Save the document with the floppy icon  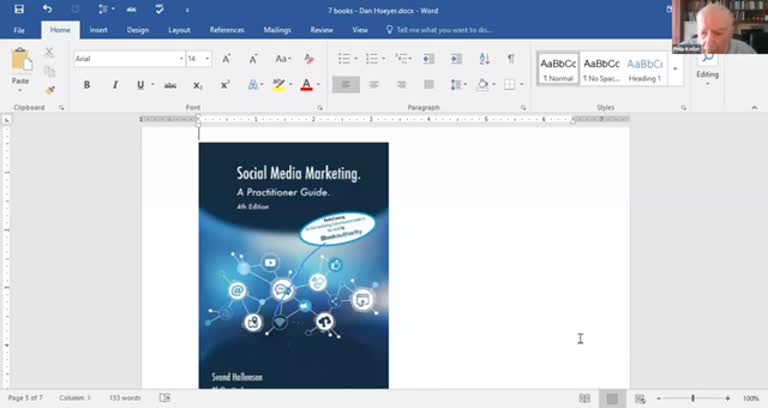pos(19,9)
